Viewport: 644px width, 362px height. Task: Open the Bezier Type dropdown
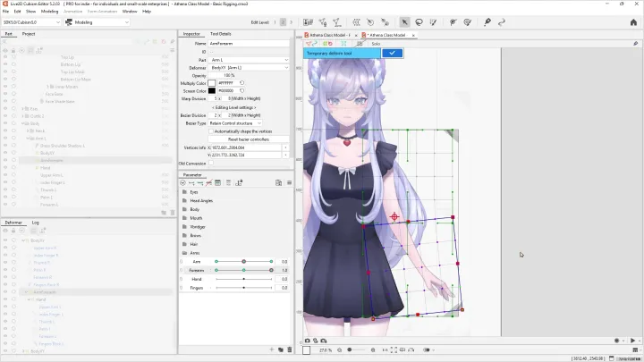tap(235, 123)
